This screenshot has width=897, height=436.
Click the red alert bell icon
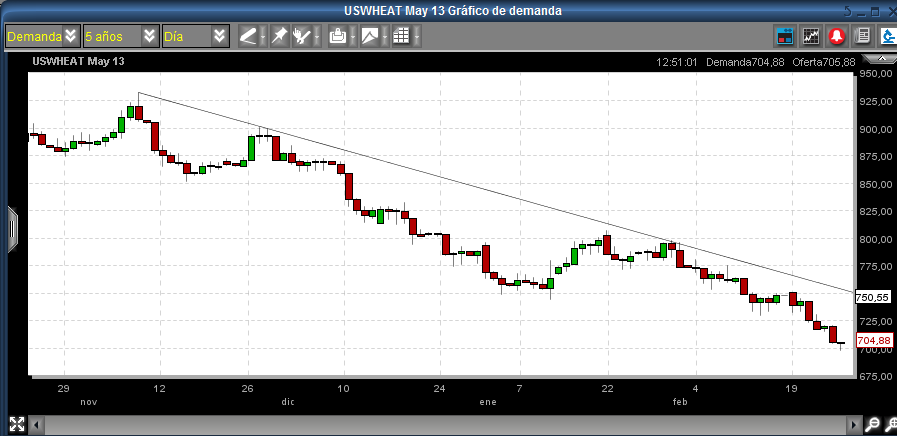coord(836,37)
